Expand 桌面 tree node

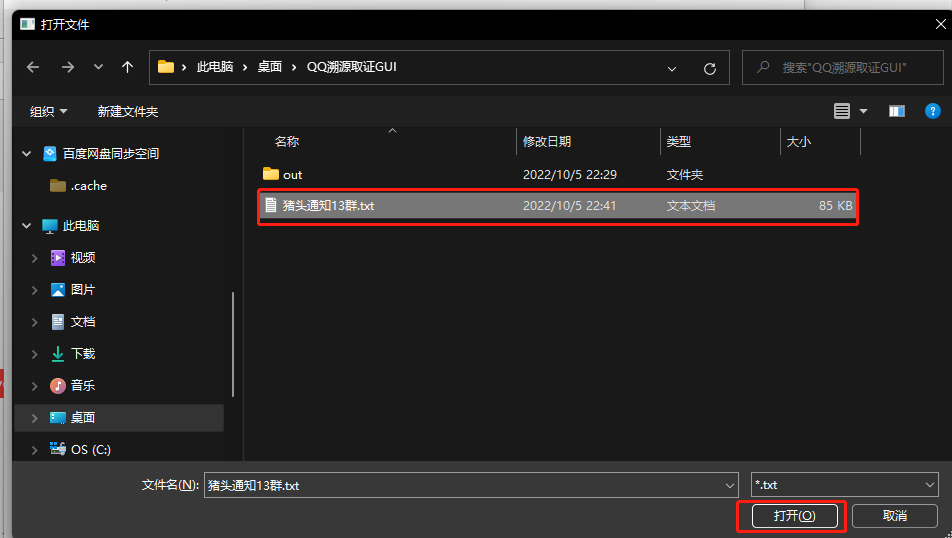click(x=35, y=418)
